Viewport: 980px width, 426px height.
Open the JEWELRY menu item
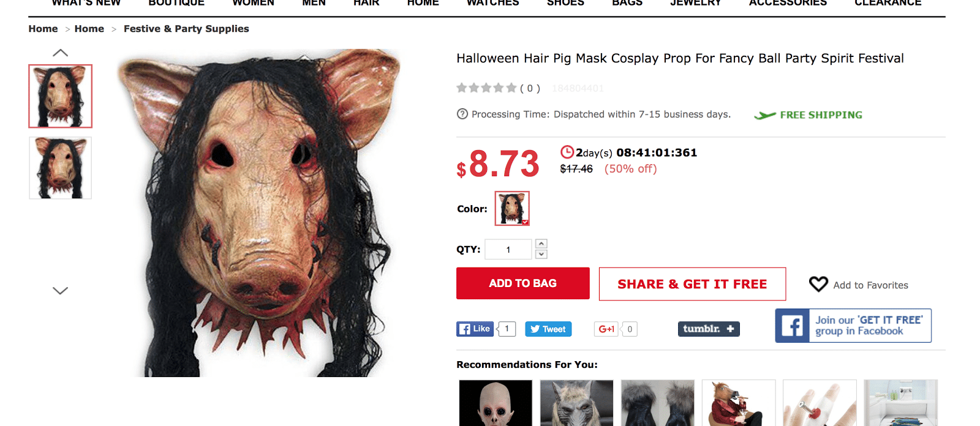[696, 3]
